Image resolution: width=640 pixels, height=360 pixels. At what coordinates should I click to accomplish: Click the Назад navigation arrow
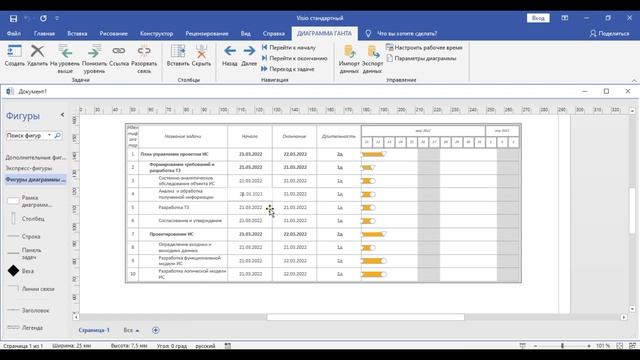230,51
